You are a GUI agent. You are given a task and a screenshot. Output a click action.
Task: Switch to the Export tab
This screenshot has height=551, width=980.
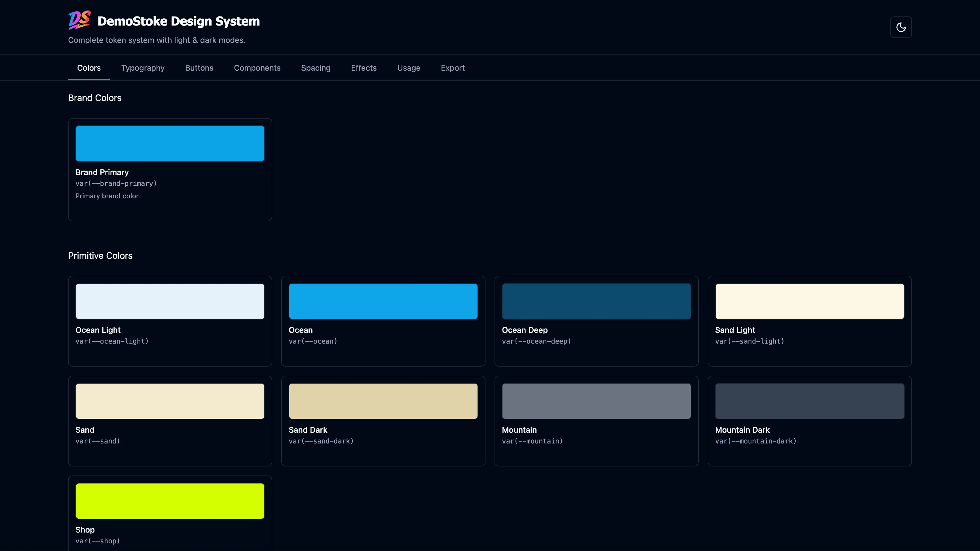(x=453, y=68)
